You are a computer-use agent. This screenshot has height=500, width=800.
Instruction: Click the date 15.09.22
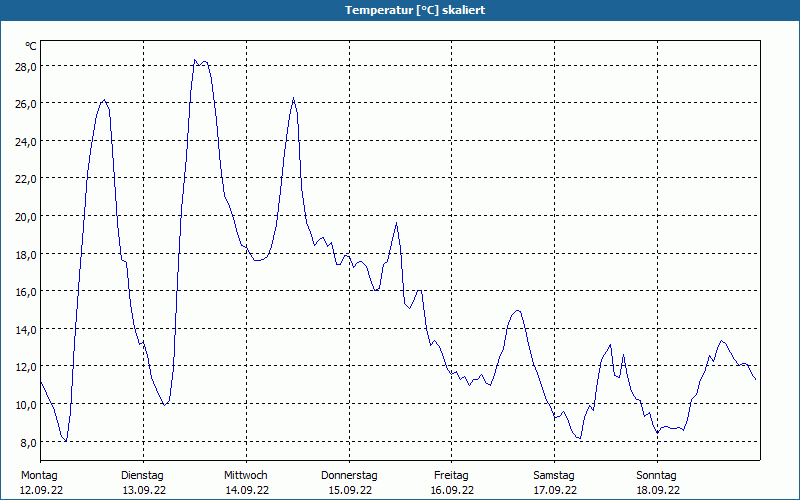(350, 490)
